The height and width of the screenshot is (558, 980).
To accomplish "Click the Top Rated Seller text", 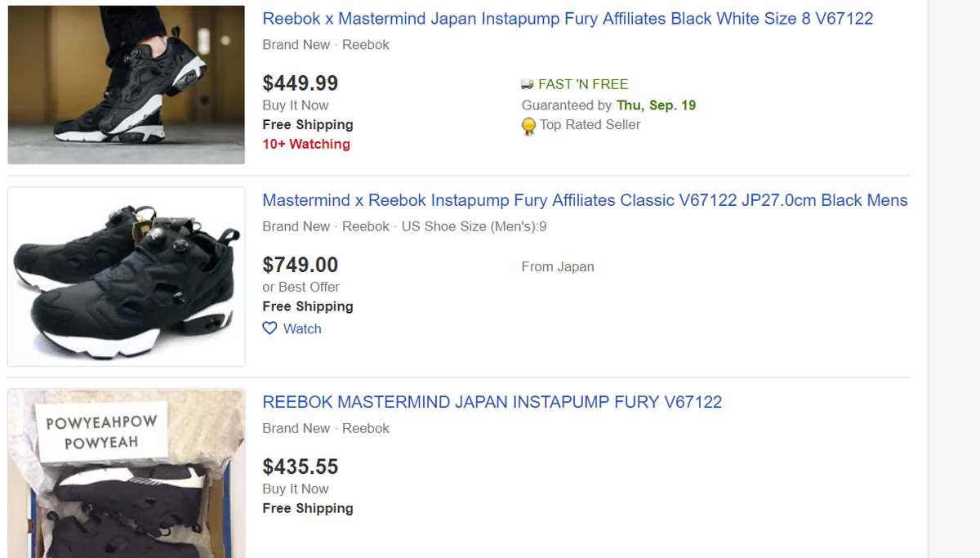I will pos(590,125).
